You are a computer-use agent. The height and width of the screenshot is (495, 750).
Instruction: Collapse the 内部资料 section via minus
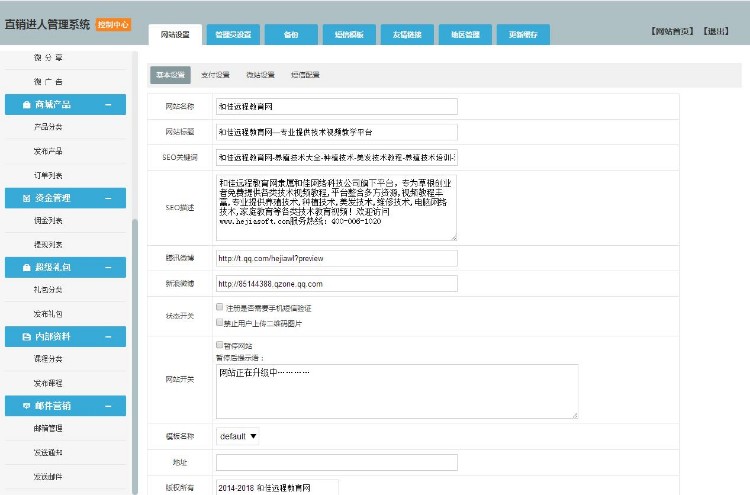108,337
